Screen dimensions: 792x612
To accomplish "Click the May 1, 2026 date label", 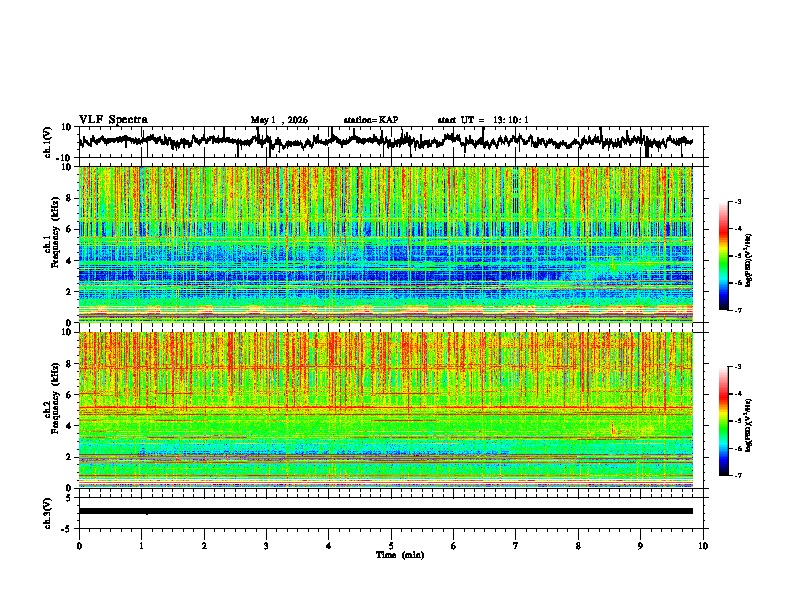I will [x=279, y=120].
